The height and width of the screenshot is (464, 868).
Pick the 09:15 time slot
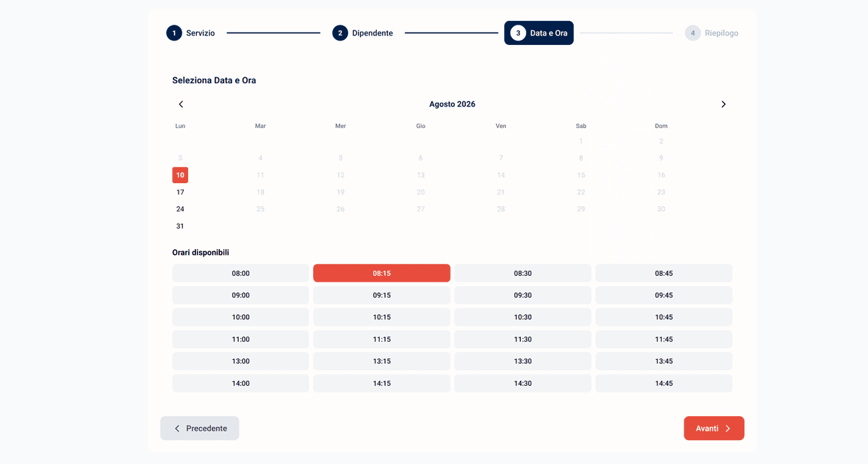coord(382,295)
